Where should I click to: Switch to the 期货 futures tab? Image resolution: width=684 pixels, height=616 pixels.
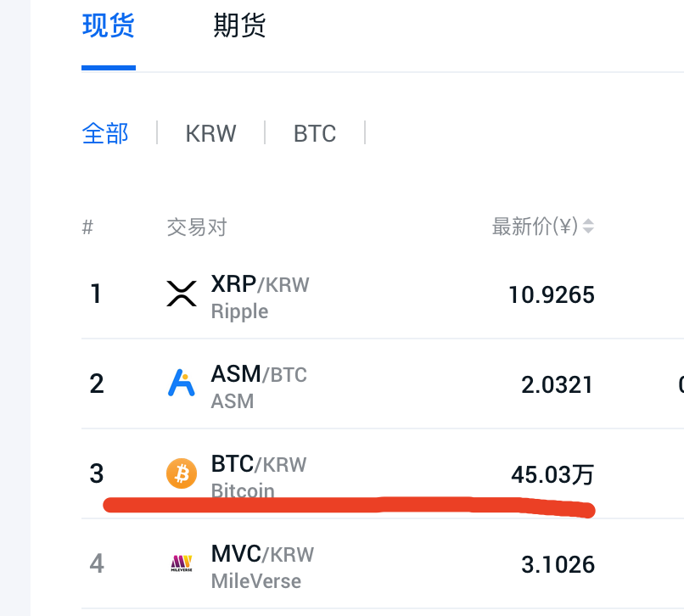click(x=239, y=25)
